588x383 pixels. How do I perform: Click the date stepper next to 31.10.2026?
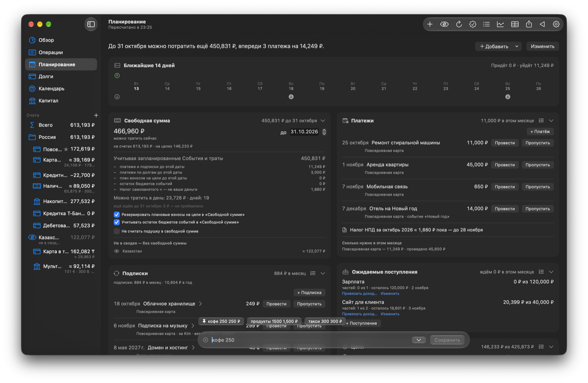pos(324,132)
